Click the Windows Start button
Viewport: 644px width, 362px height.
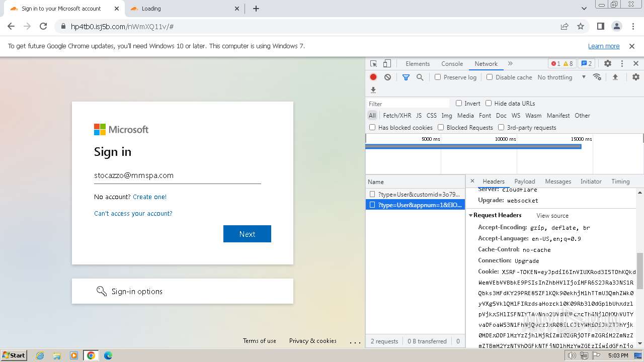pyautogui.click(x=14, y=355)
